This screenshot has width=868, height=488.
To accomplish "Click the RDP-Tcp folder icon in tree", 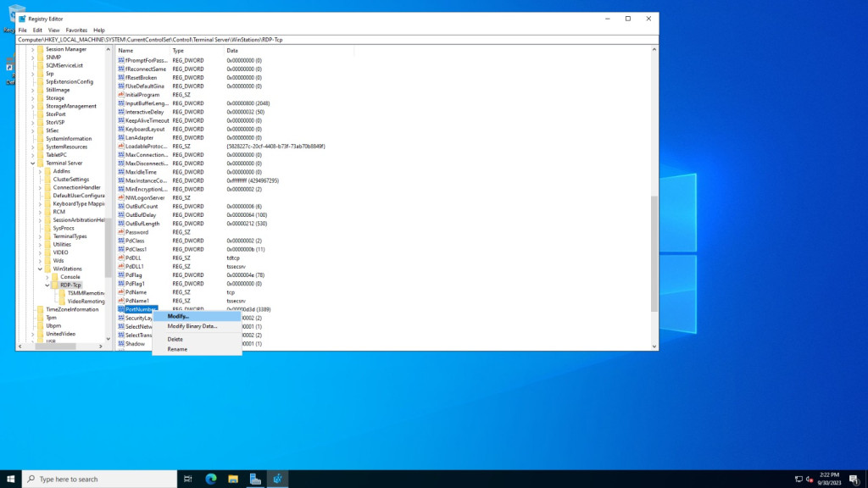I will pyautogui.click(x=55, y=285).
